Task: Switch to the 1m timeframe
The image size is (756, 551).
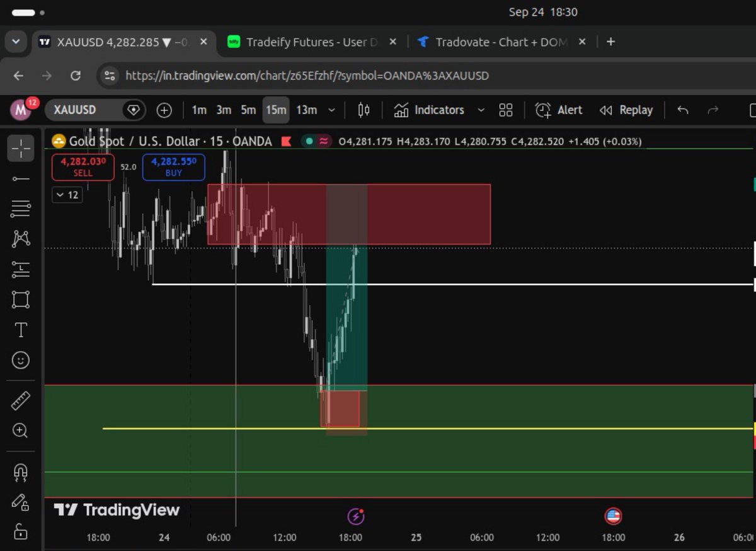Action: pyautogui.click(x=199, y=110)
